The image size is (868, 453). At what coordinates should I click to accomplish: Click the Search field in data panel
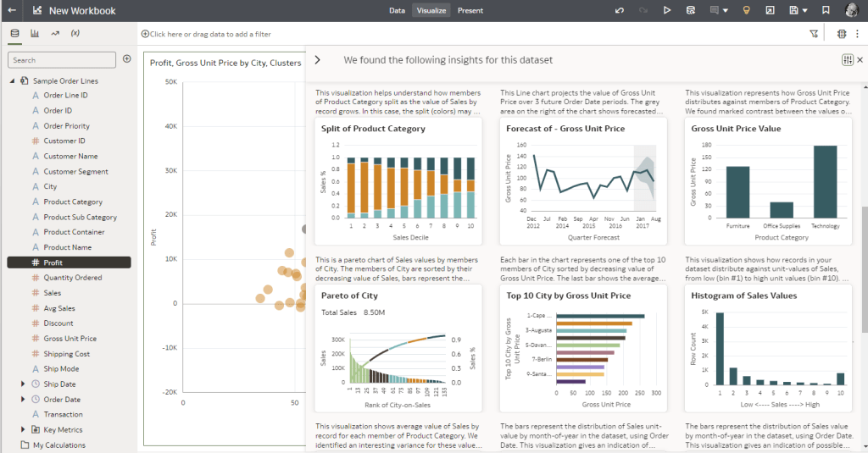coord(61,60)
